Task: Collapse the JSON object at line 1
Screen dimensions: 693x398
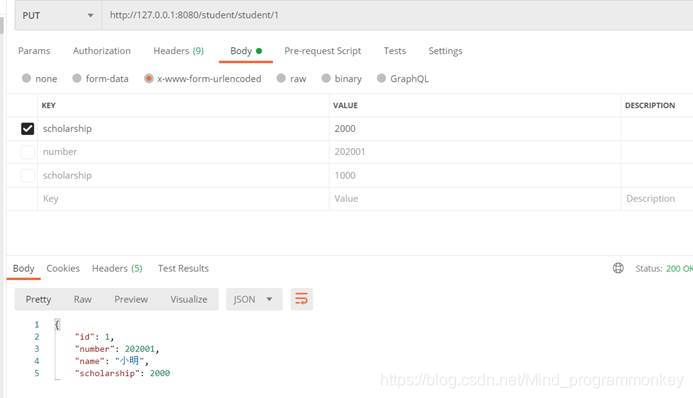Action: 57,325
